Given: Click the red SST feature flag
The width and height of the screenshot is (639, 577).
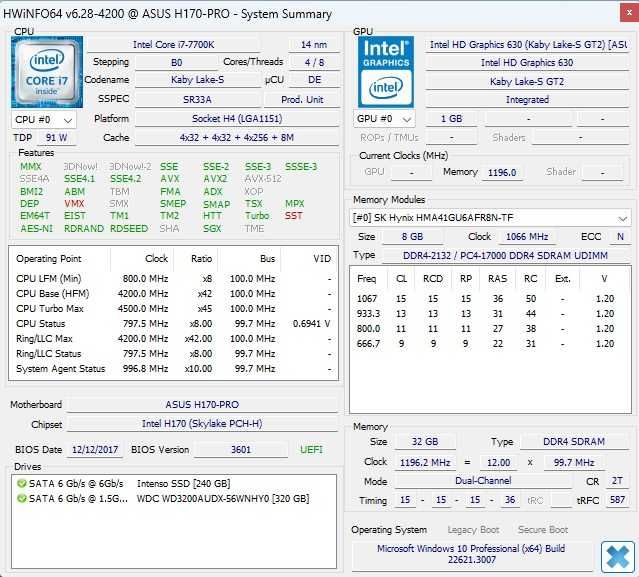Looking at the screenshot, I should click(293, 216).
